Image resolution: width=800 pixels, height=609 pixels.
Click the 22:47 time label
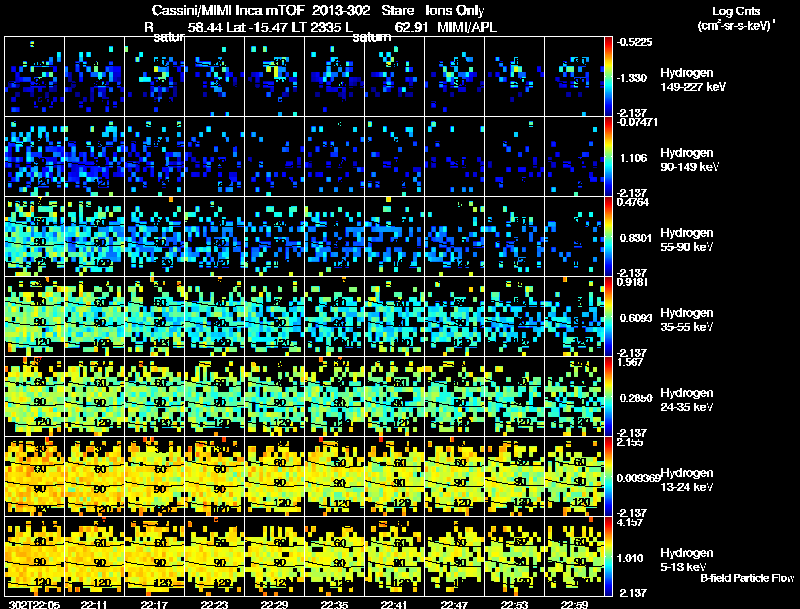pos(454,604)
